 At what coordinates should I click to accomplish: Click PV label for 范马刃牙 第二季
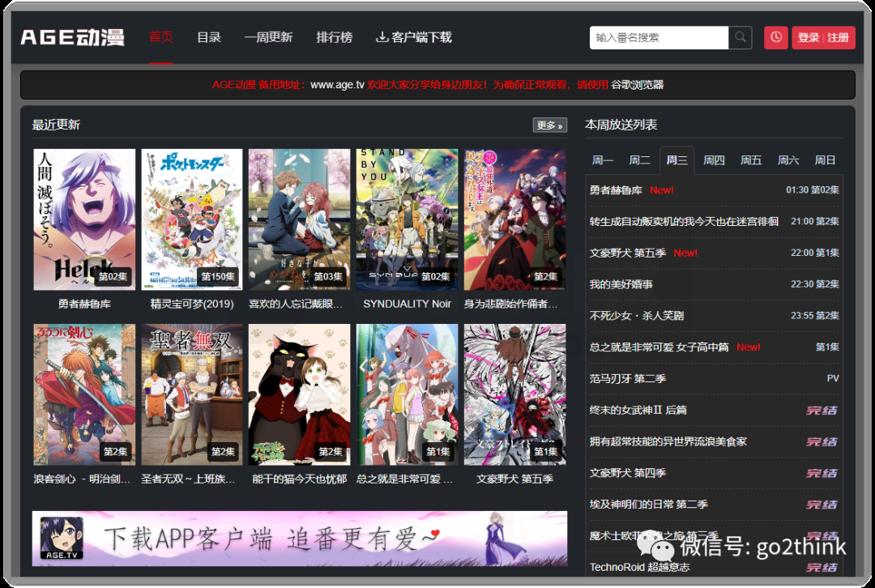(x=833, y=379)
